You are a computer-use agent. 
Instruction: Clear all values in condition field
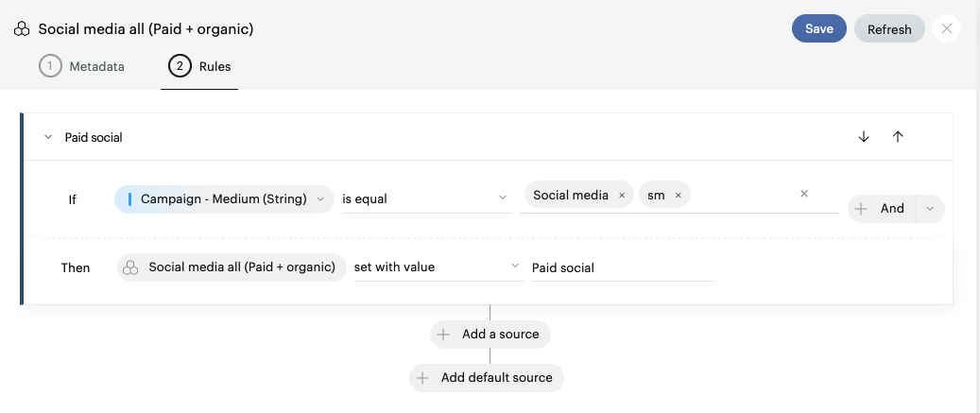(x=804, y=194)
